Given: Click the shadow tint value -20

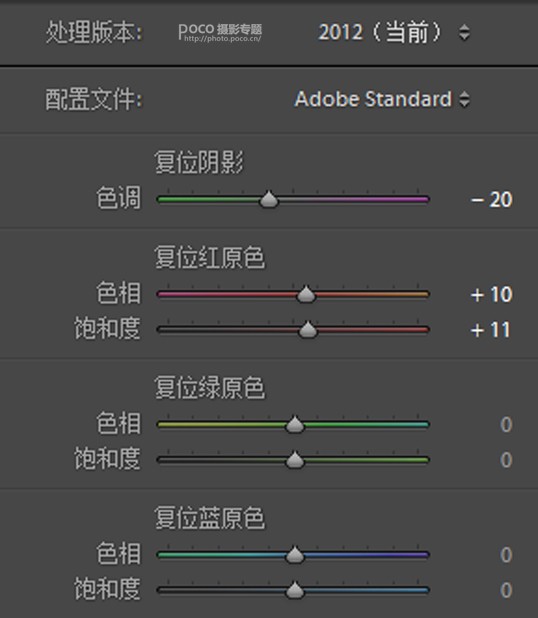Looking at the screenshot, I should [491, 199].
